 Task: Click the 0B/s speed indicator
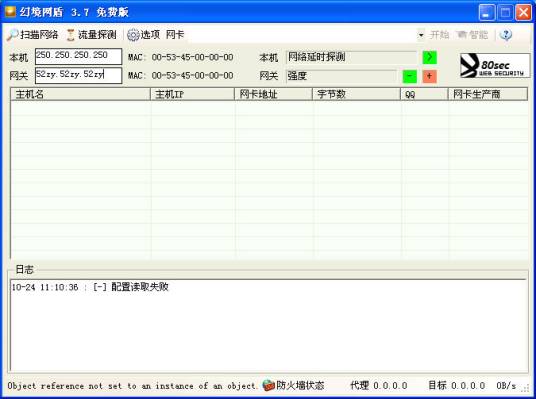coord(506,386)
